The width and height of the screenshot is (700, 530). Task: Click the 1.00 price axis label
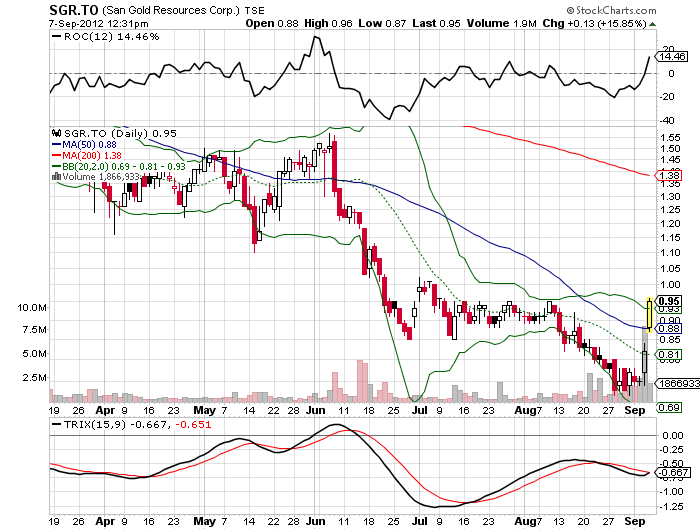670,284
